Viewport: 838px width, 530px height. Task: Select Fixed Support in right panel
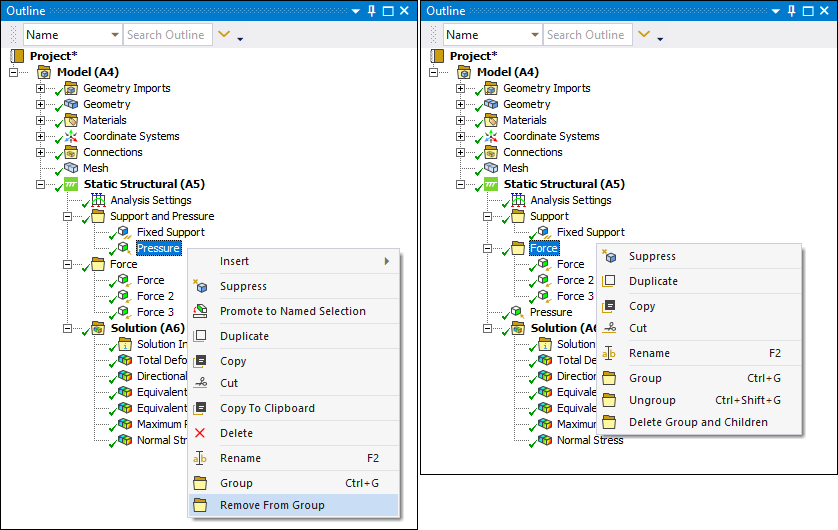[591, 232]
